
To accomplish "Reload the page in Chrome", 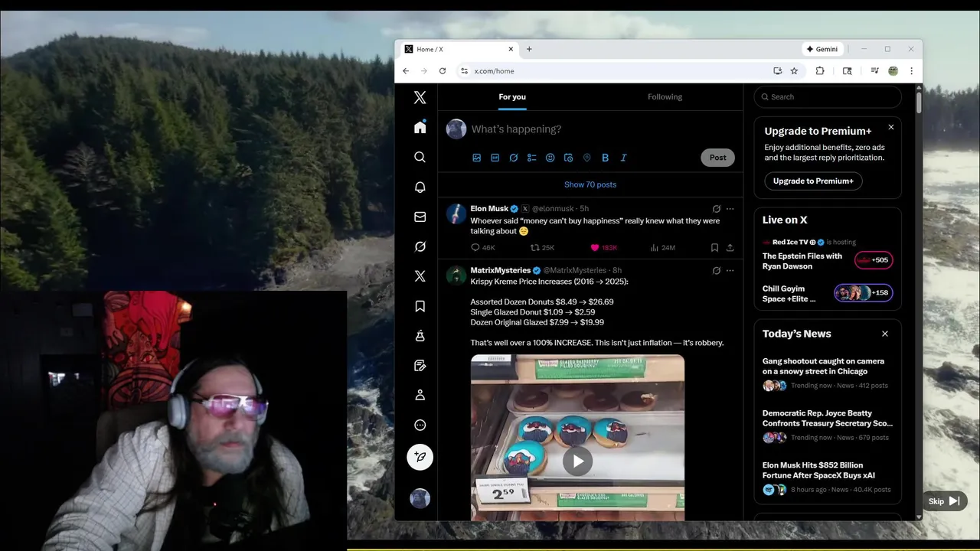I will 443,70.
